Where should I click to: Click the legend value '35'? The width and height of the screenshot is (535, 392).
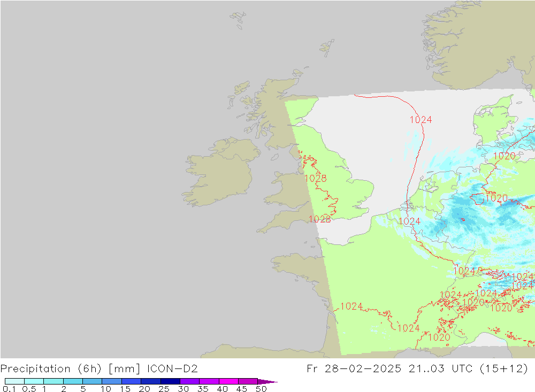point(203,389)
